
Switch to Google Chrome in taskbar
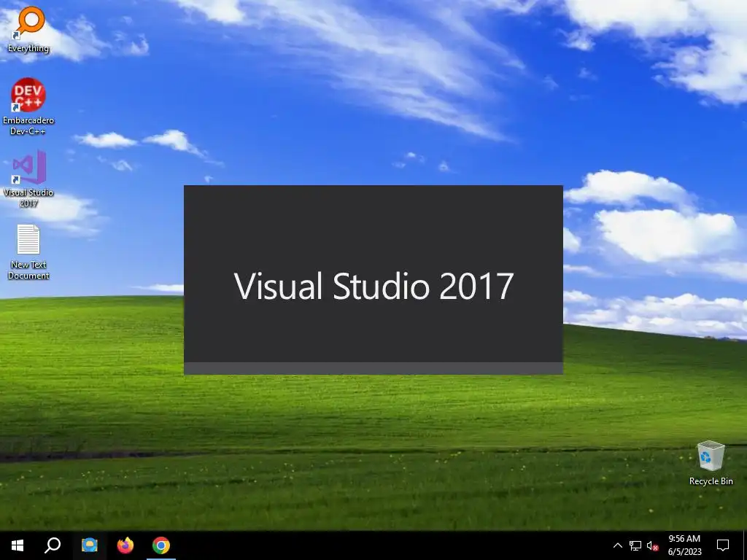tap(161, 545)
